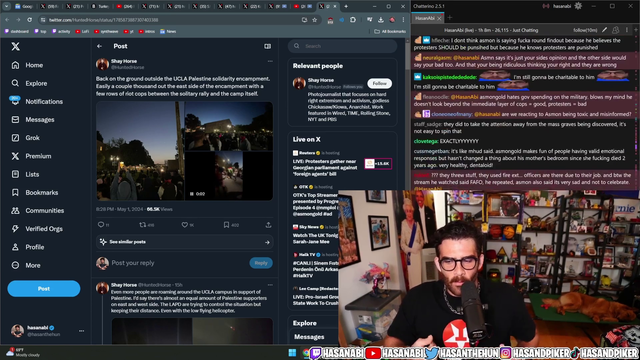Open the second browser tab

coord(49,6)
